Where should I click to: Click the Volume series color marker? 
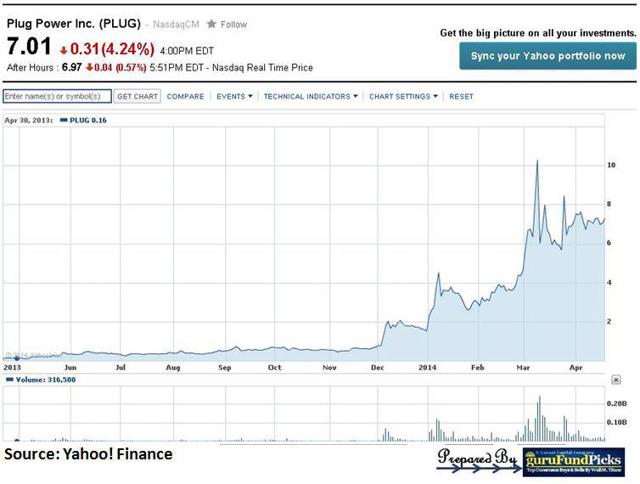pos(10,380)
